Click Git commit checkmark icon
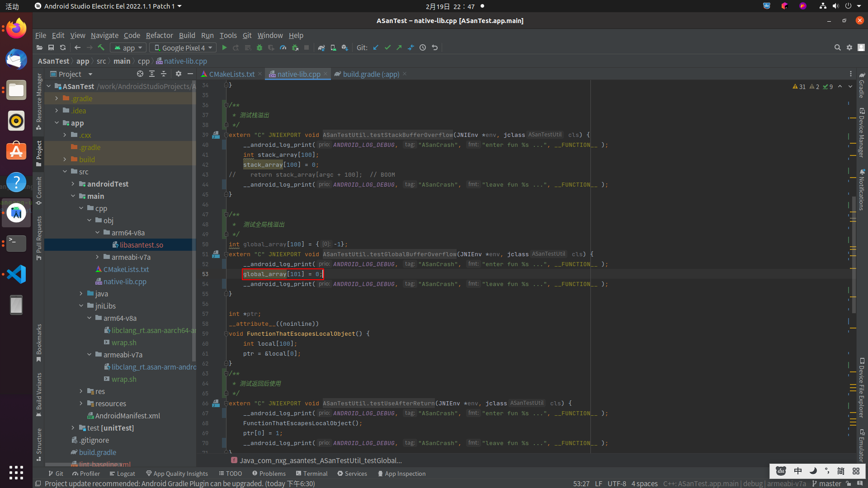Screen dimensions: 868x488 click(x=387, y=48)
